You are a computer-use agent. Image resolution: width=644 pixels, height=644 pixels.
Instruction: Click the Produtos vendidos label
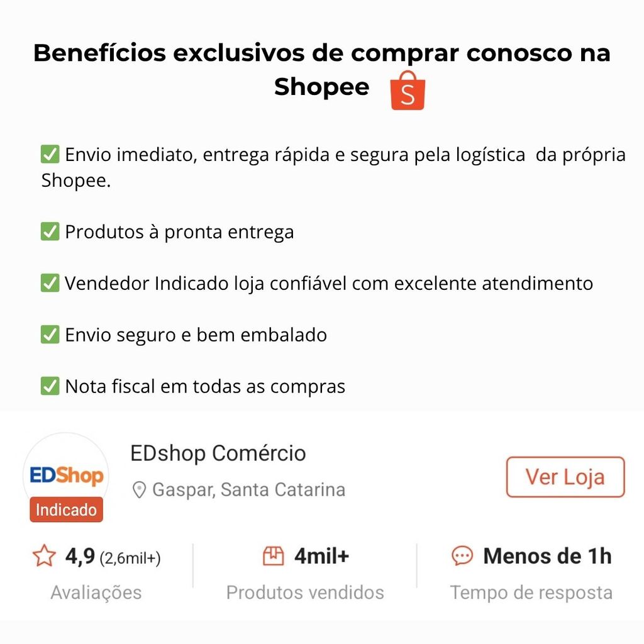pos(305,592)
